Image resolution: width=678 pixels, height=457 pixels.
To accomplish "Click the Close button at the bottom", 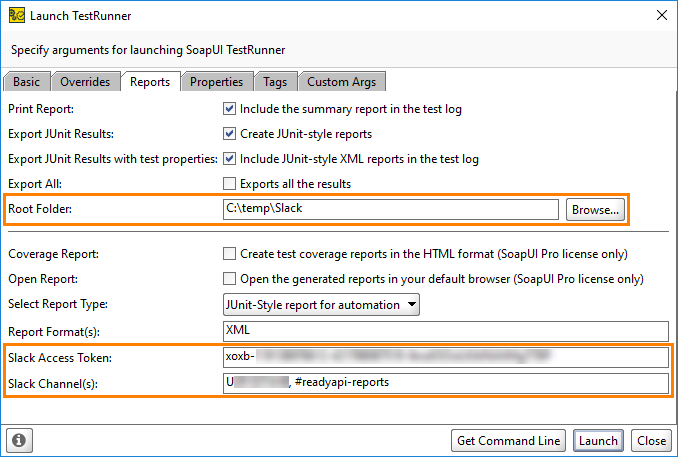I will click(x=651, y=441).
